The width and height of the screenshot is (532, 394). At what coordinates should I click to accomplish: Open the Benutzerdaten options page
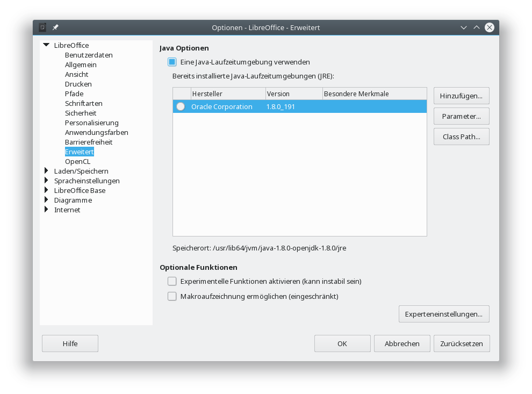pyautogui.click(x=89, y=55)
